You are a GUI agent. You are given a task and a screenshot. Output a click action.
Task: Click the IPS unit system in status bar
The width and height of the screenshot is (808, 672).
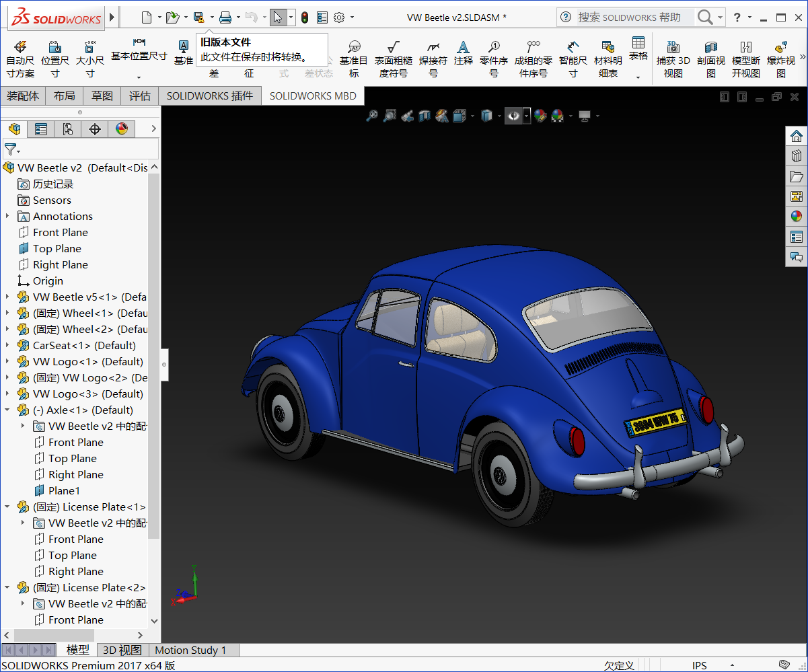pos(700,665)
